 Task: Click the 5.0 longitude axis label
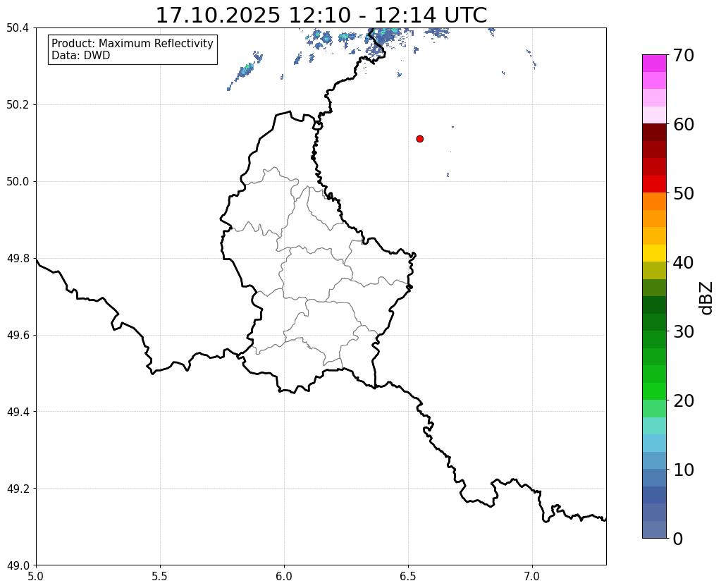[x=36, y=576]
